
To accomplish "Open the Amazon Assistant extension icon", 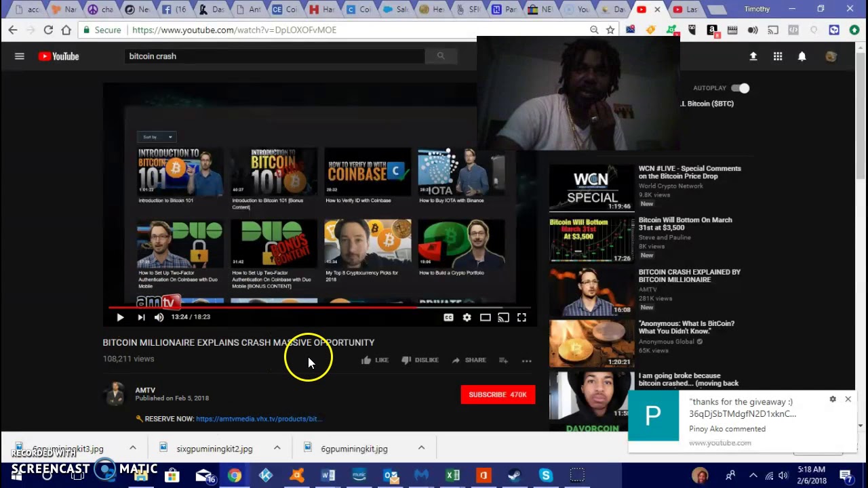I will point(712,30).
